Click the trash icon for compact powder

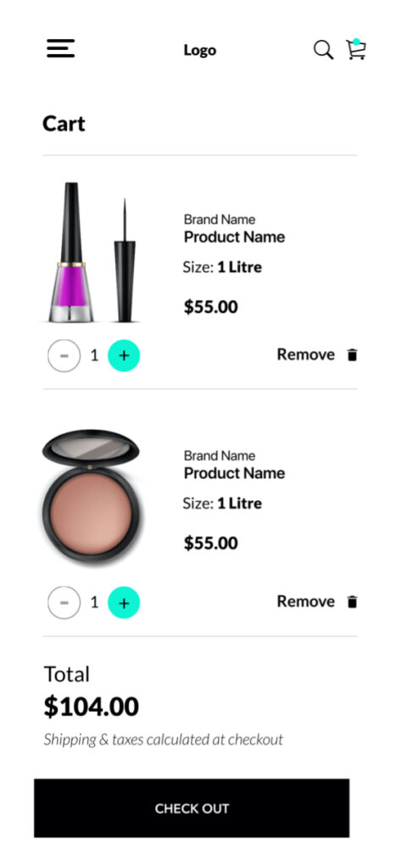[353, 602]
